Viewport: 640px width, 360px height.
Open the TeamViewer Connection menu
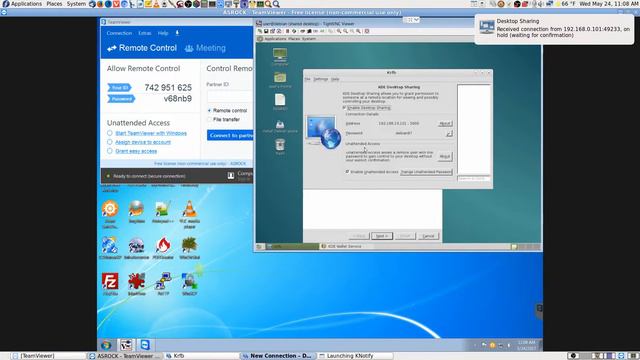(x=119, y=33)
